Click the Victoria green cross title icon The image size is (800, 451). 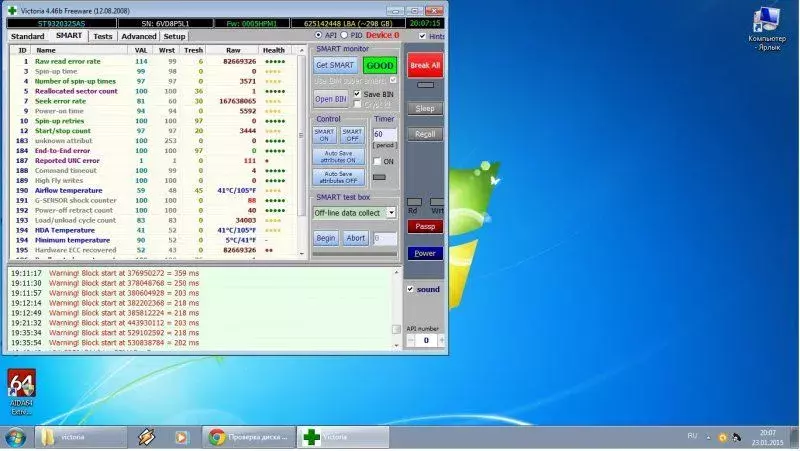[12, 10]
